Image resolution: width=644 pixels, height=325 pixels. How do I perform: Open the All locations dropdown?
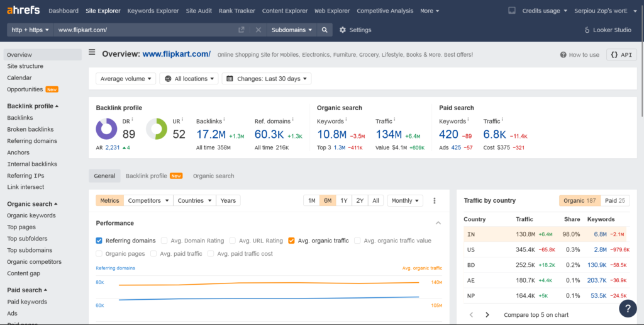tap(189, 79)
